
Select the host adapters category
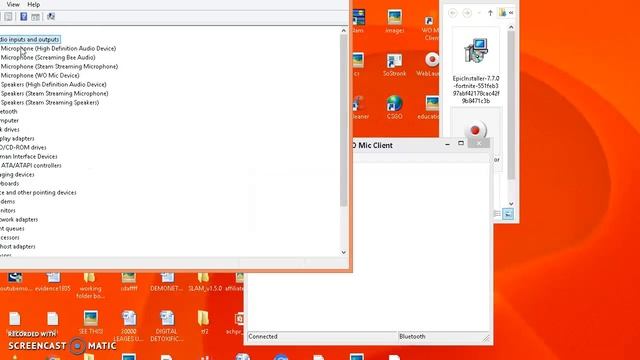18,246
